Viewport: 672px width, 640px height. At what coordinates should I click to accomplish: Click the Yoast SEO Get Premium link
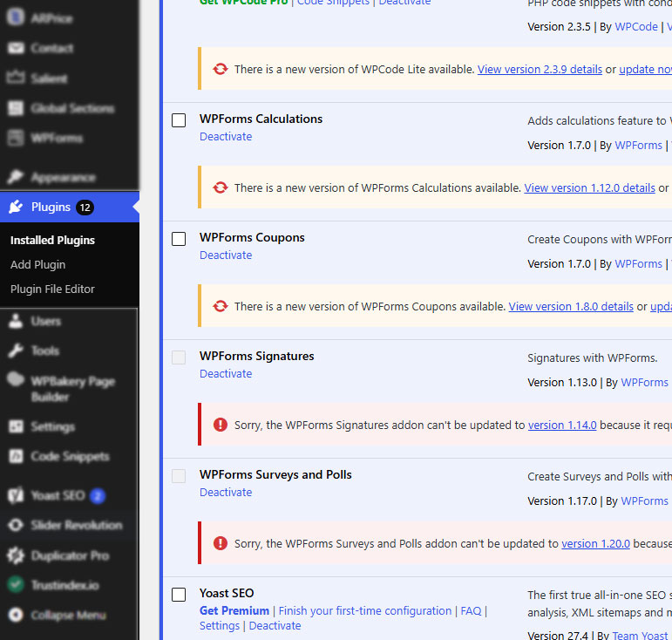[x=234, y=611]
